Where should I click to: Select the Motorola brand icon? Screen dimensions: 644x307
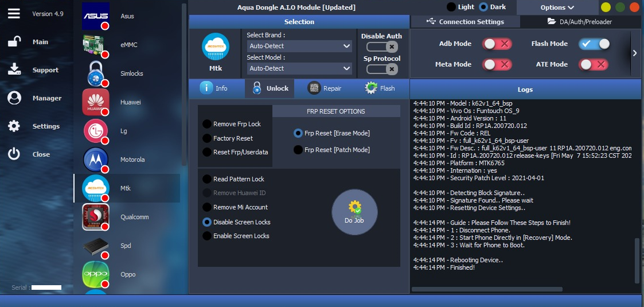click(96, 160)
